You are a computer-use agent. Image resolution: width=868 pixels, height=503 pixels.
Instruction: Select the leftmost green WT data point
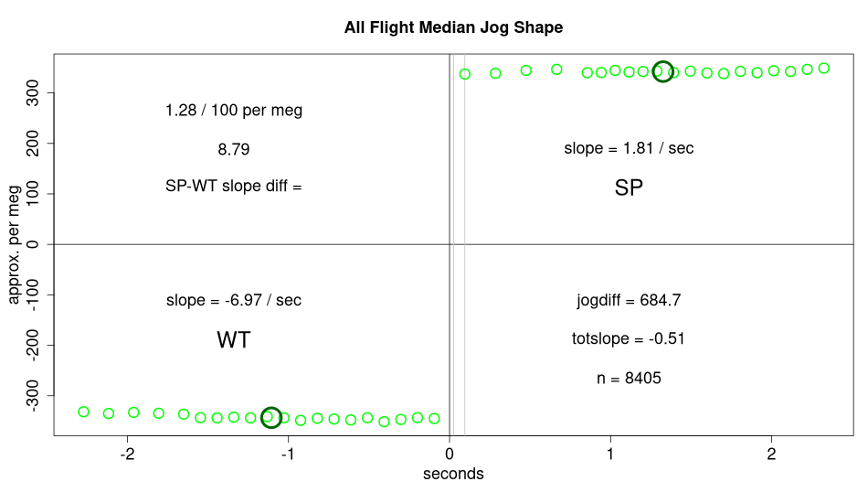tap(84, 412)
